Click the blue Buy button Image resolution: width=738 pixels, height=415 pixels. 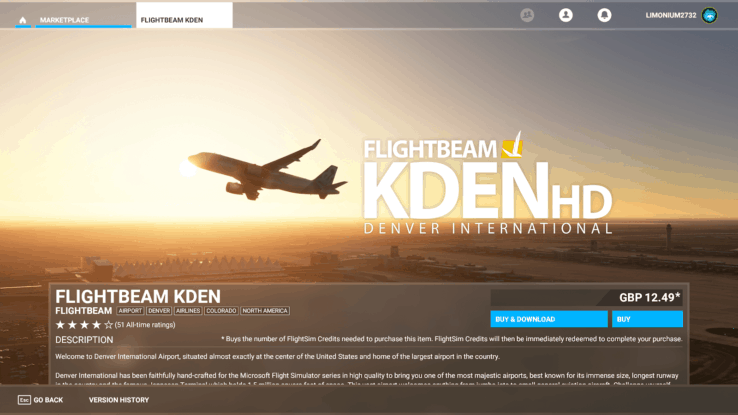(x=647, y=319)
